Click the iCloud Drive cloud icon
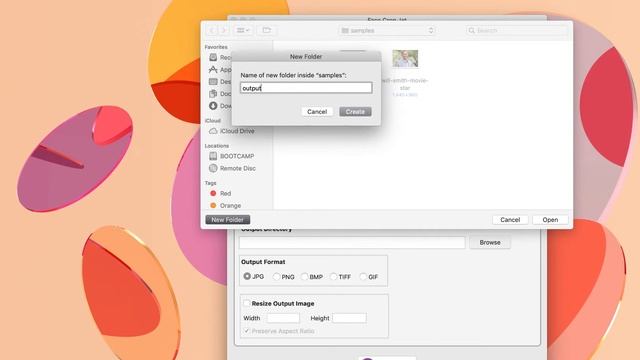Screen dimensions: 640x360 [x=213, y=131]
